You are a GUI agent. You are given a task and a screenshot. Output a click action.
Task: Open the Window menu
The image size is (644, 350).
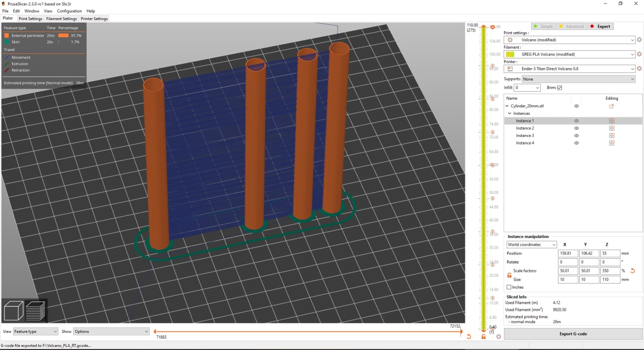(x=32, y=11)
